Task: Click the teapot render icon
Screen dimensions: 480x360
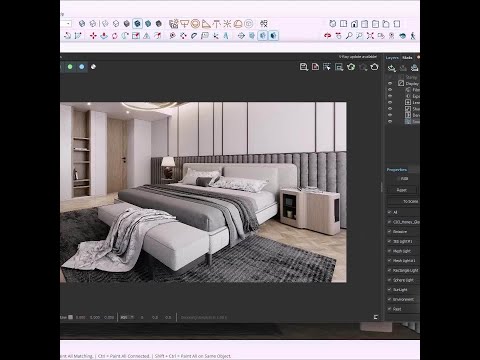Action: [374, 67]
